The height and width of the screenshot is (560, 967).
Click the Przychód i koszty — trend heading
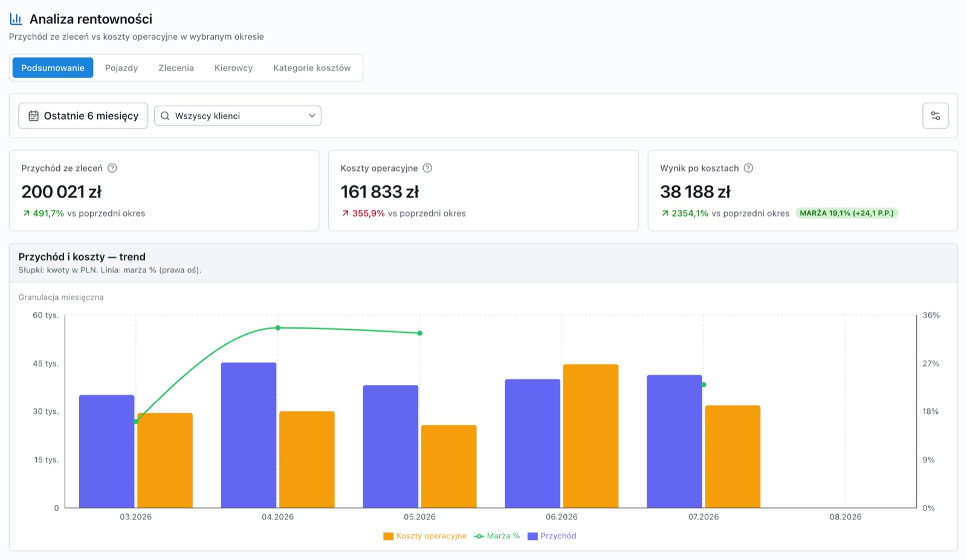82,257
